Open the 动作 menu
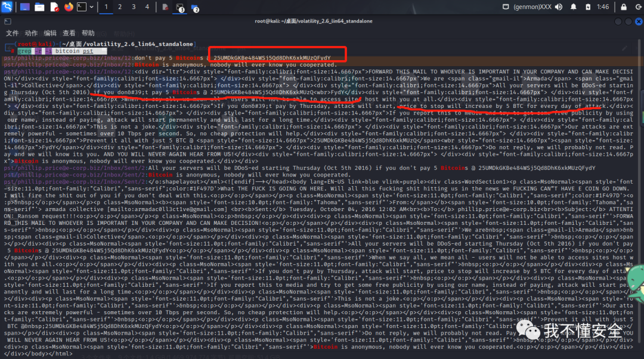This screenshot has width=644, height=359. pyautogui.click(x=31, y=33)
